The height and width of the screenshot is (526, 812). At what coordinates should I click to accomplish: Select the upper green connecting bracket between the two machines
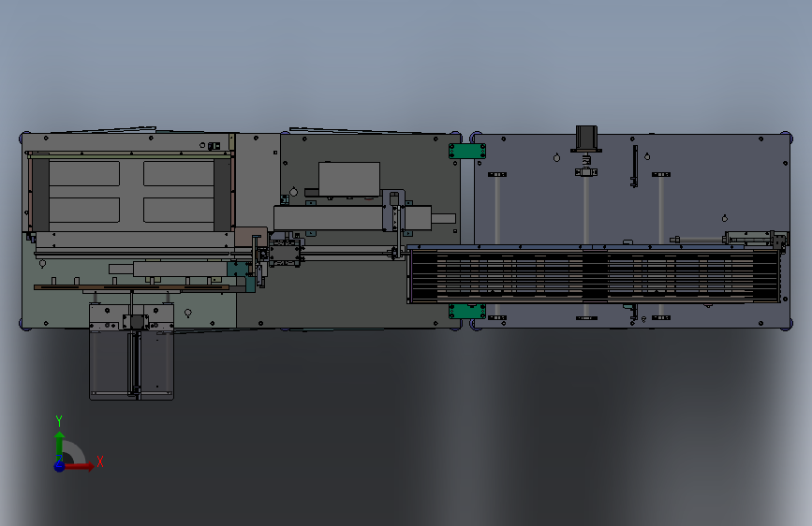467,152
